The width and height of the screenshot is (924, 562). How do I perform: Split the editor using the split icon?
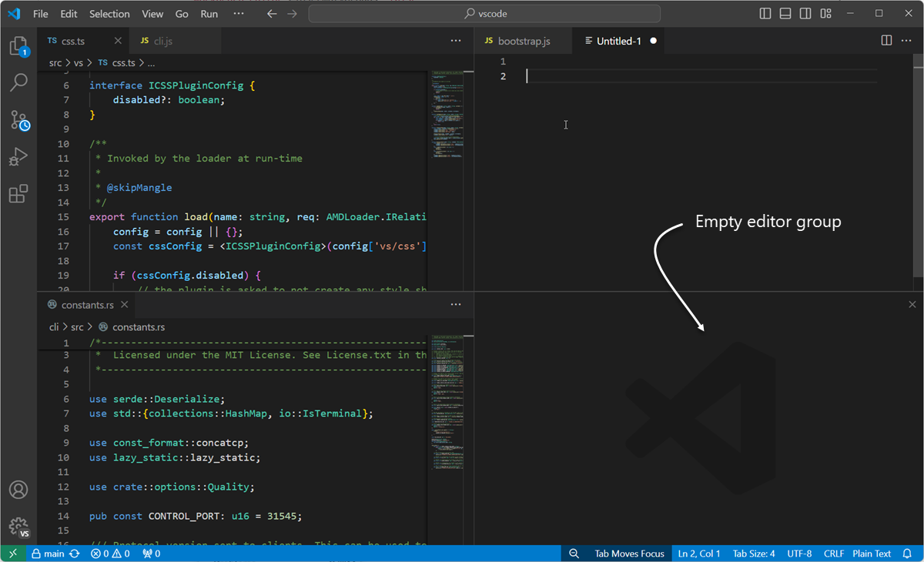(886, 40)
